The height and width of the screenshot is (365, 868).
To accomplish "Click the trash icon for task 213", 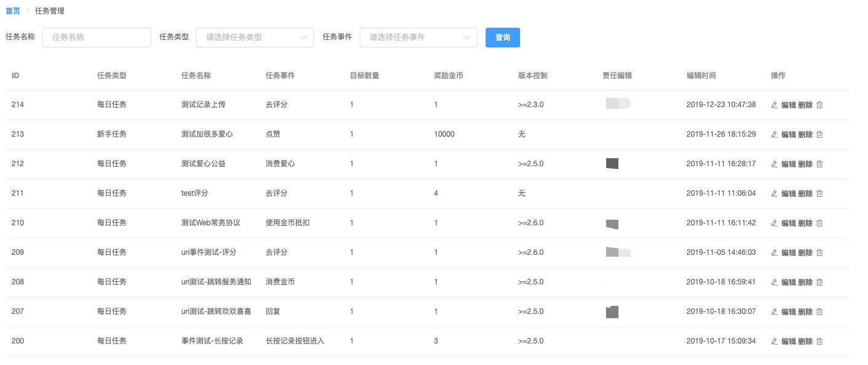I will (819, 135).
